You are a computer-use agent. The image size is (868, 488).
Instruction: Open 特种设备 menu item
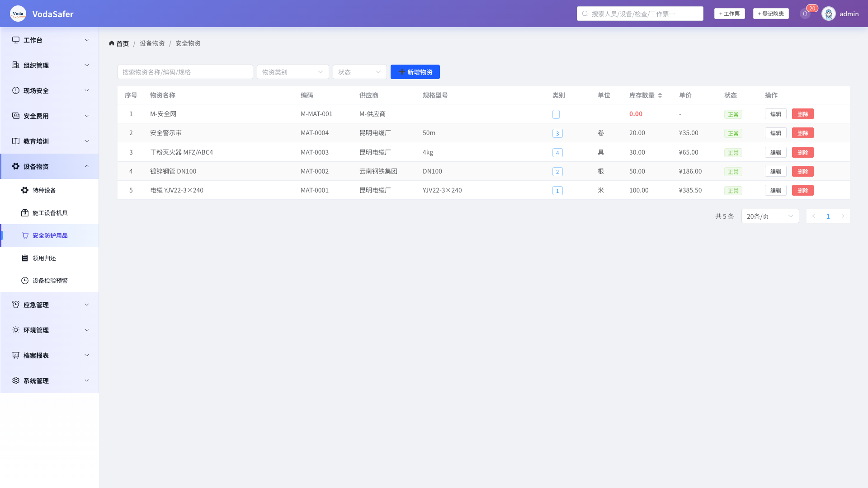[49, 190]
